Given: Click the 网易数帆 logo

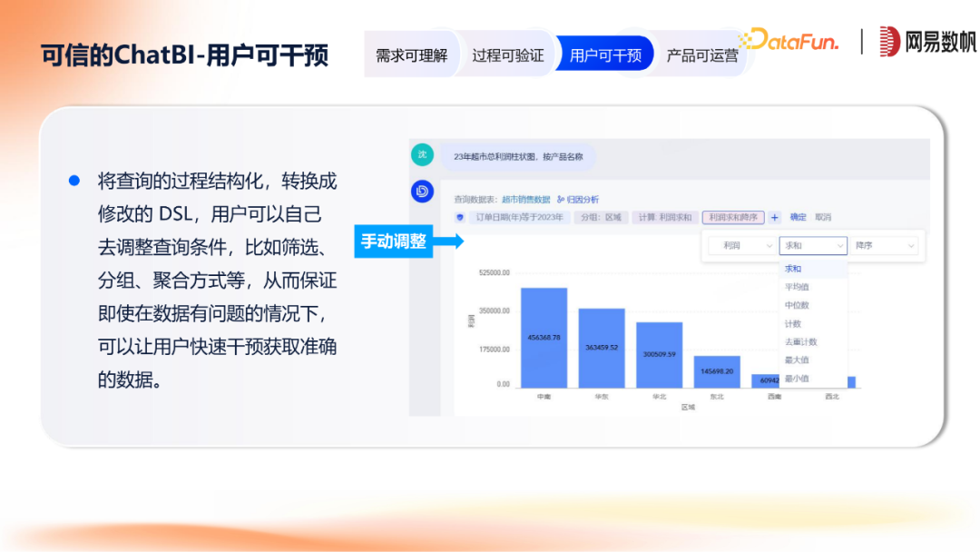Looking at the screenshot, I should click(927, 42).
